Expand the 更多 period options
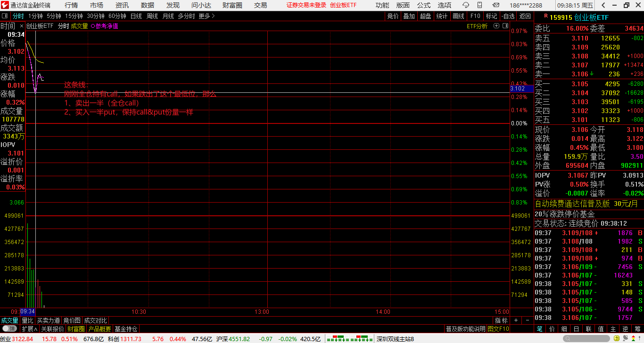 (x=206, y=16)
